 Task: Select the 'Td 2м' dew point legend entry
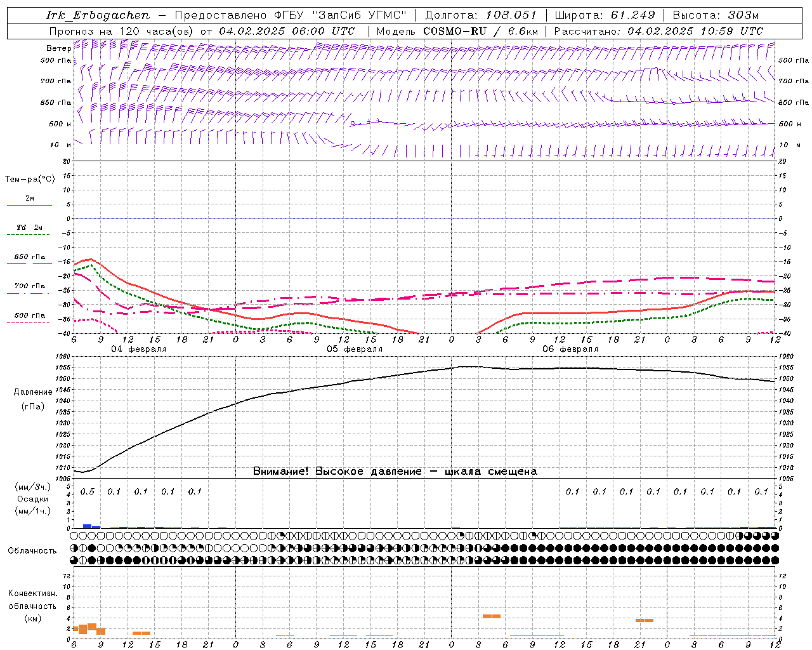point(30,227)
